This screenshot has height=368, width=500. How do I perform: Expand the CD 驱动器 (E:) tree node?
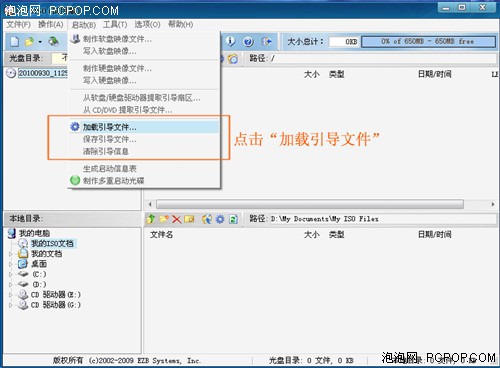[11, 295]
